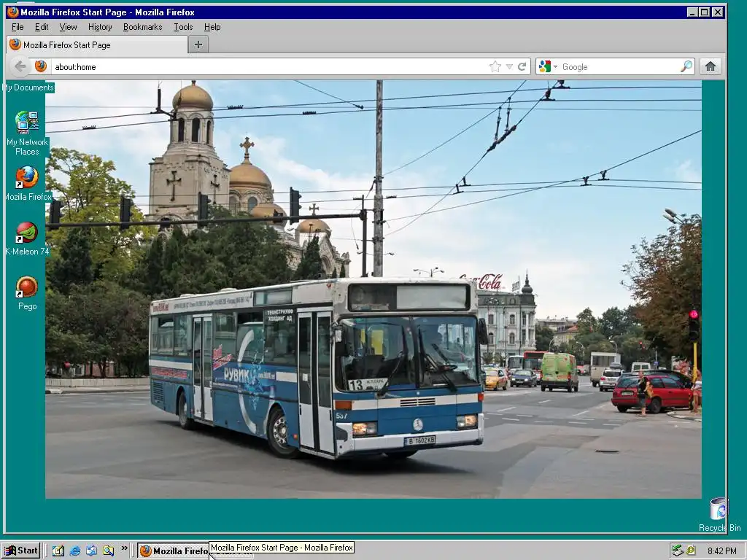Open the Tools menu
Image resolution: width=747 pixels, height=560 pixels.
click(x=183, y=27)
